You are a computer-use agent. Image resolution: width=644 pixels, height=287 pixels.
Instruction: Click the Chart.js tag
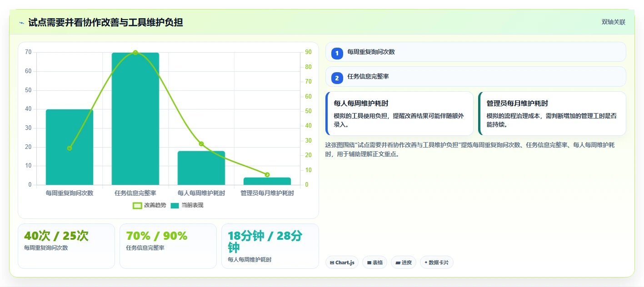[x=342, y=262]
